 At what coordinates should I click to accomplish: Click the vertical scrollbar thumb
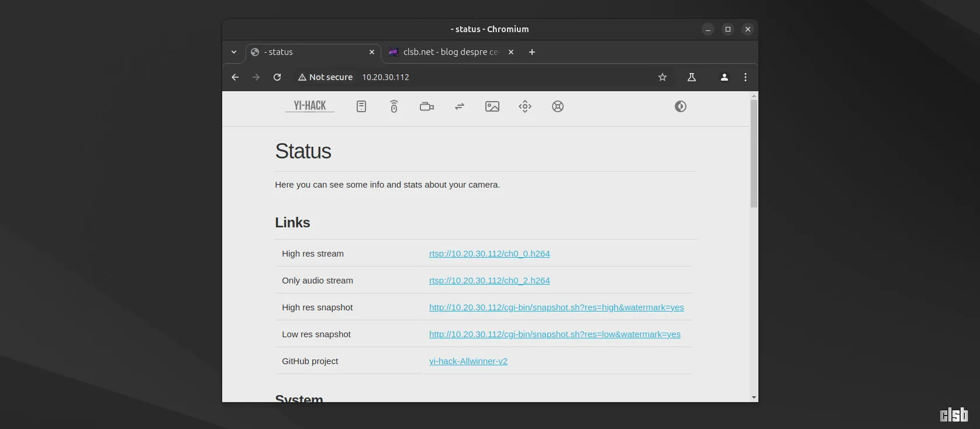pyautogui.click(x=754, y=154)
